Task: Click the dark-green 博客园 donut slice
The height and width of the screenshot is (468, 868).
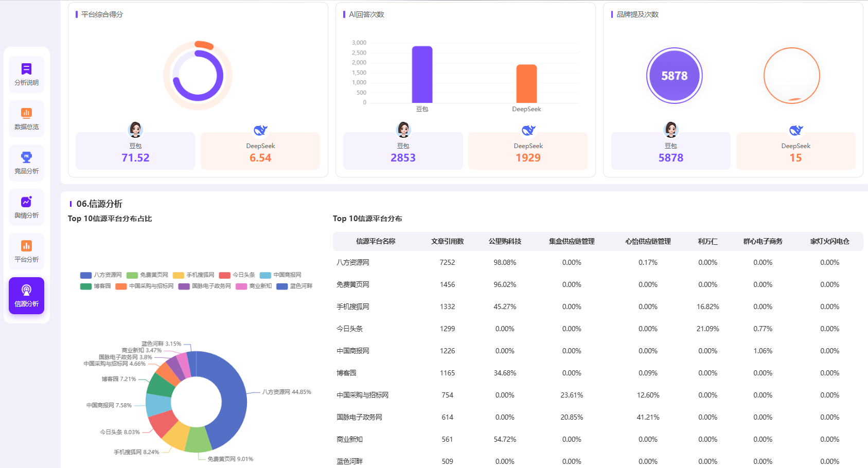Action: point(162,387)
